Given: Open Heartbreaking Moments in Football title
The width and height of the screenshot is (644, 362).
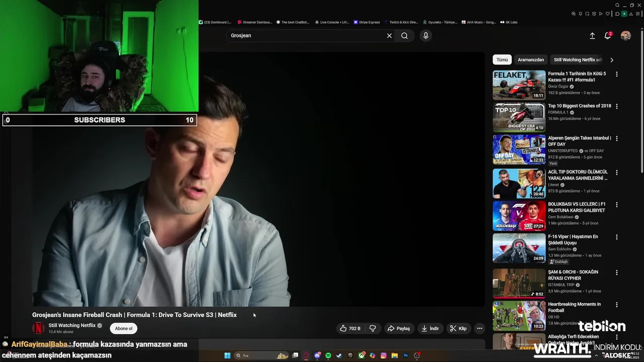Looking at the screenshot, I should coord(574,307).
